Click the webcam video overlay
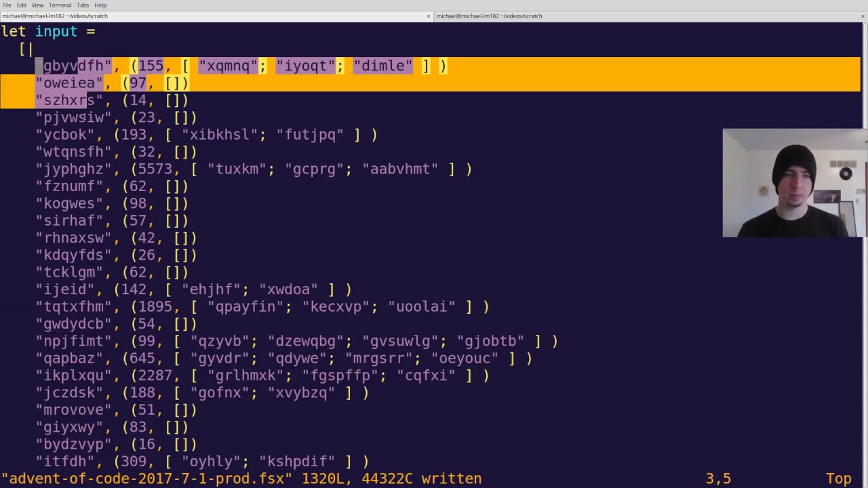This screenshot has height=488, width=868. click(x=795, y=183)
